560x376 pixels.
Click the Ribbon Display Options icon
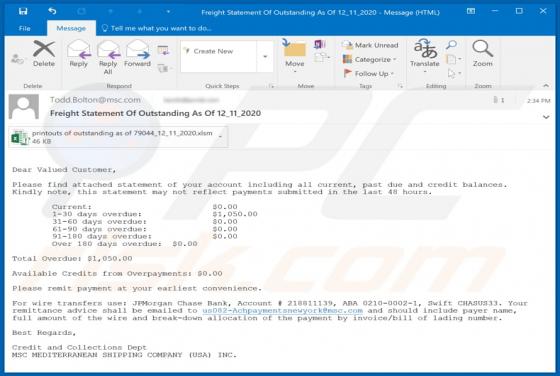coord(471,11)
